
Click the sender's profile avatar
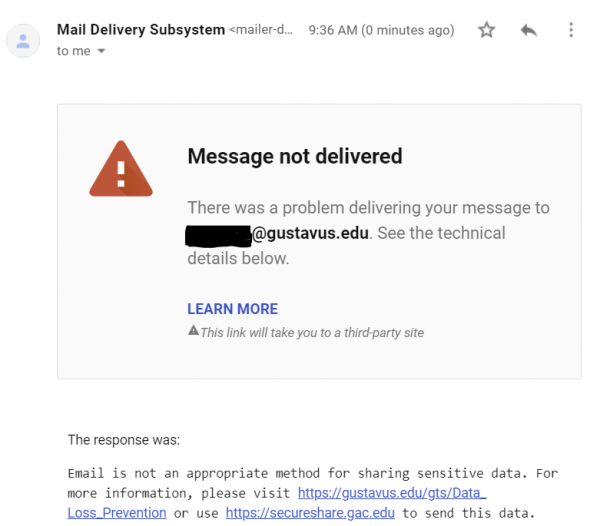tap(23, 41)
